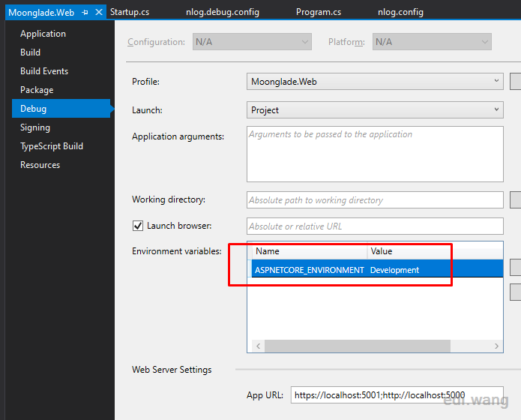Open the Program.cs tab

pos(319,12)
